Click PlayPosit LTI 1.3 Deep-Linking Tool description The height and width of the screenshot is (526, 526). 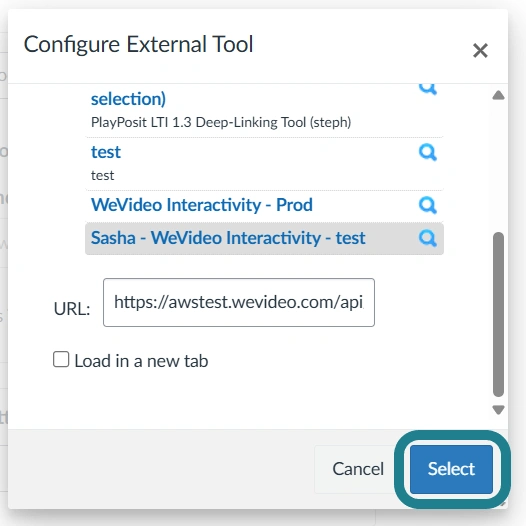(x=221, y=122)
